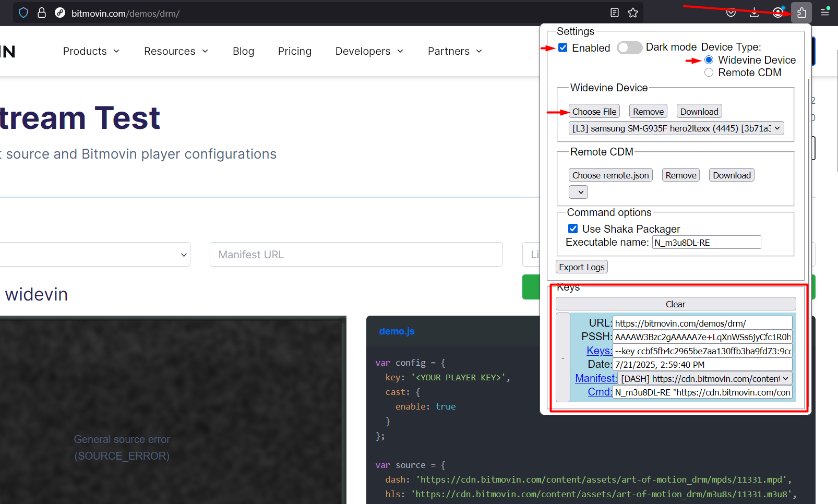Open the tracking protection shield icon

(x=23, y=13)
